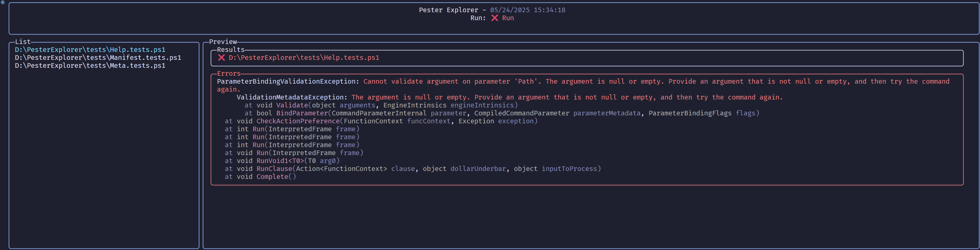Viewport: 980px width, 250px height.
Task: Click the List panel title
Action: coord(23,42)
